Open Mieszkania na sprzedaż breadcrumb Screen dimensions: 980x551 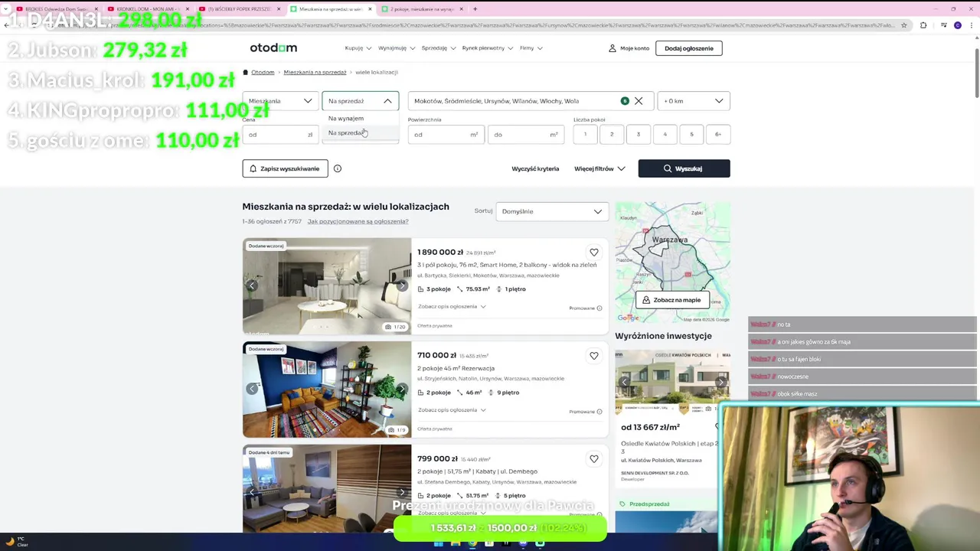315,72
